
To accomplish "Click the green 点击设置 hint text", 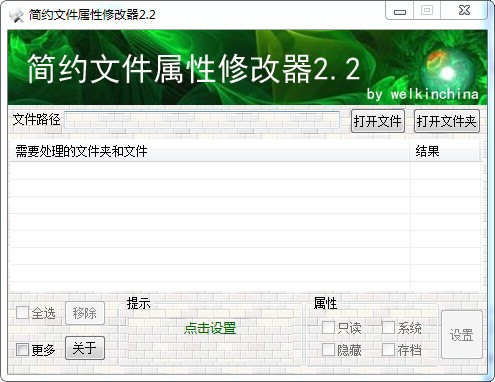I will tap(210, 328).
